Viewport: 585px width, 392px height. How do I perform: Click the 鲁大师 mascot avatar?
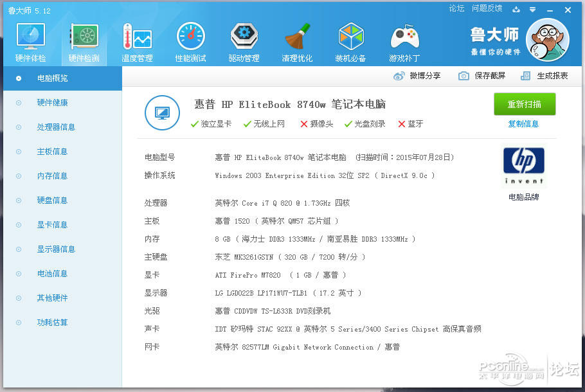547,40
